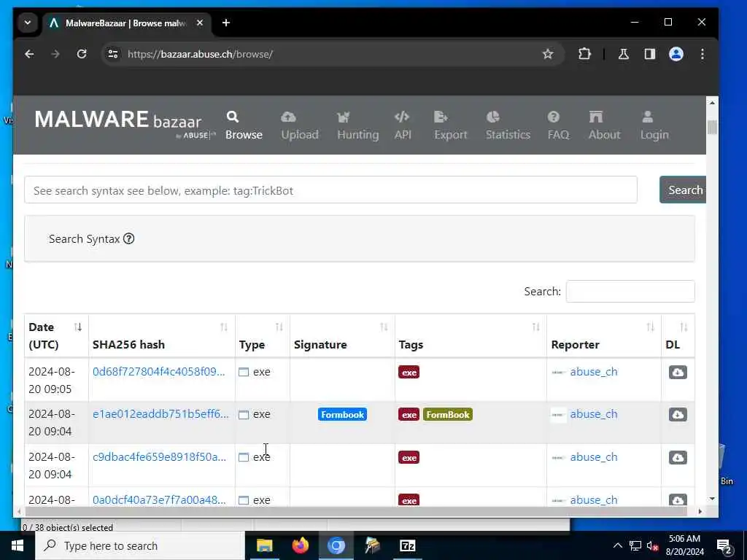747x560 pixels.
Task: Expand the Search Syntax help section
Action: [x=91, y=238]
